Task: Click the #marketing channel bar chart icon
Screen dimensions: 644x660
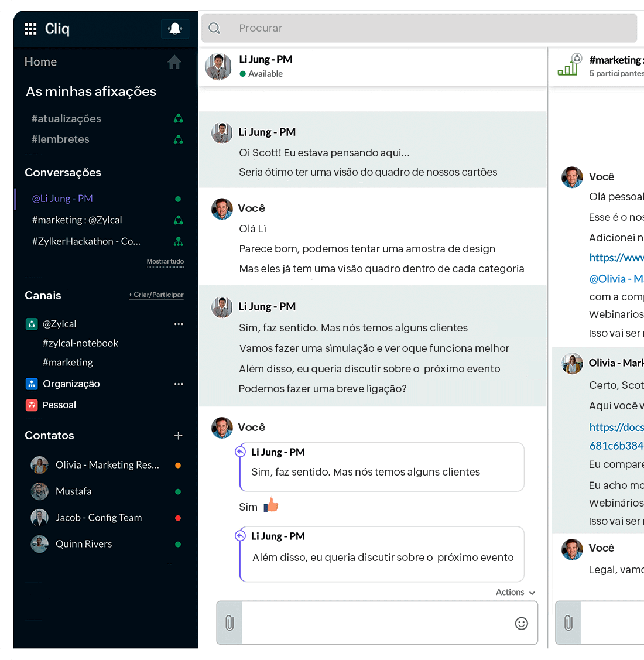Action: (570, 65)
